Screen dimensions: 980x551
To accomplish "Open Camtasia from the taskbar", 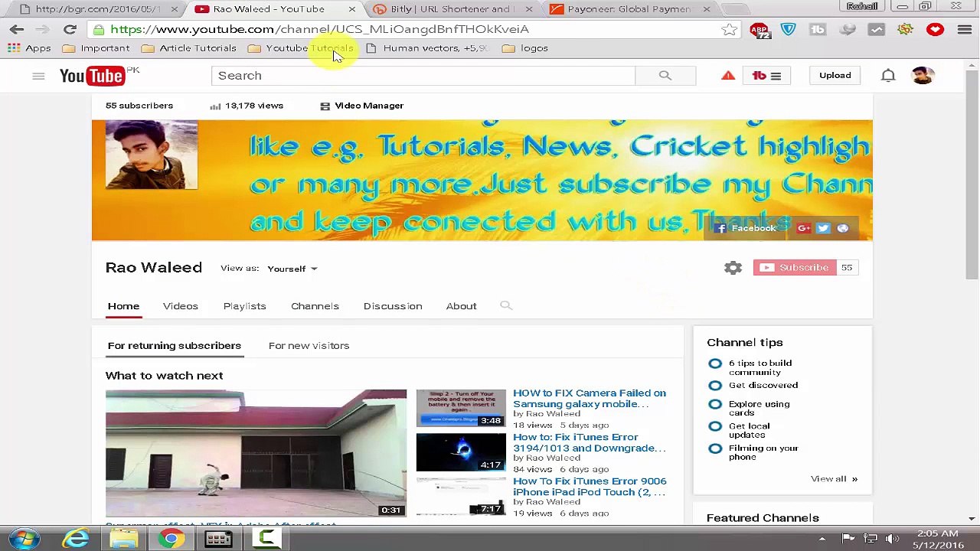I will point(266,539).
